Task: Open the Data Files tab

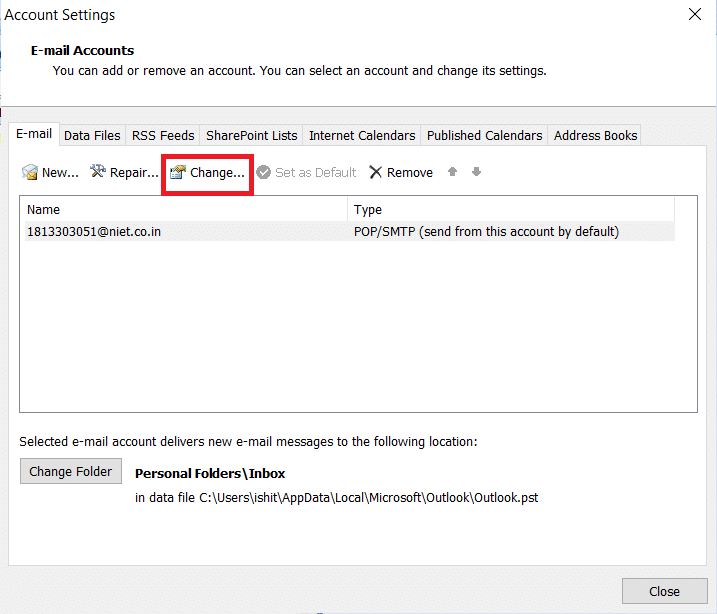Action: tap(92, 136)
